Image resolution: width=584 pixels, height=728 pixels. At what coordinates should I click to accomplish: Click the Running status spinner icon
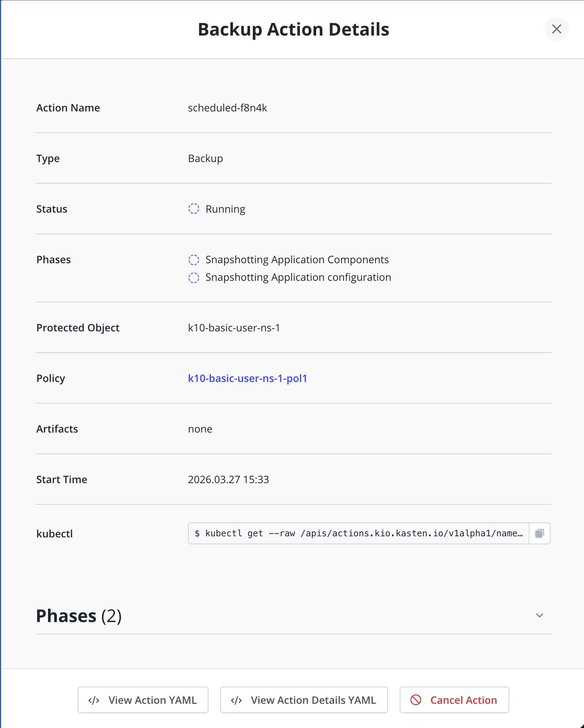pos(194,209)
